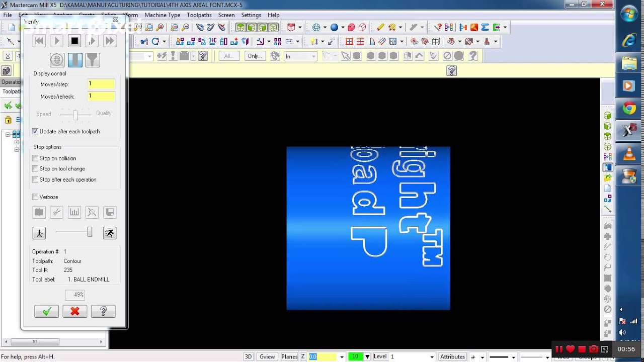Open the Screen menu
This screenshot has width=644, height=362.
tap(226, 15)
